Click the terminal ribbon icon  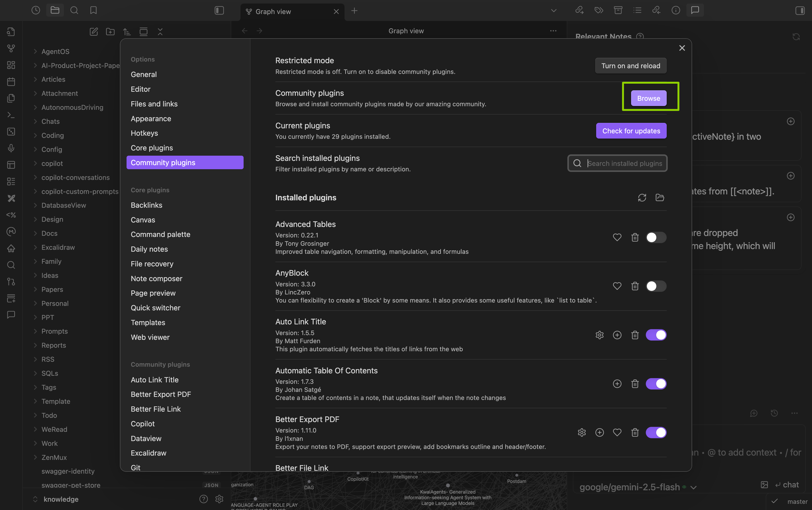(x=11, y=115)
